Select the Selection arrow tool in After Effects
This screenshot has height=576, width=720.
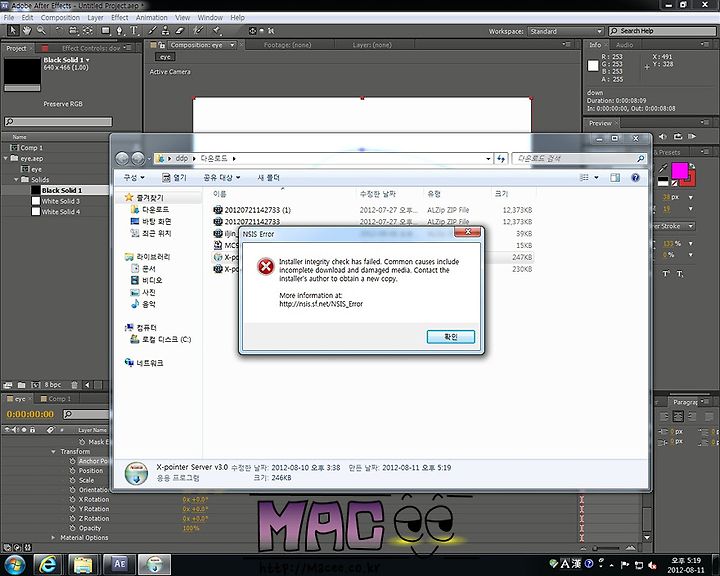12,30
